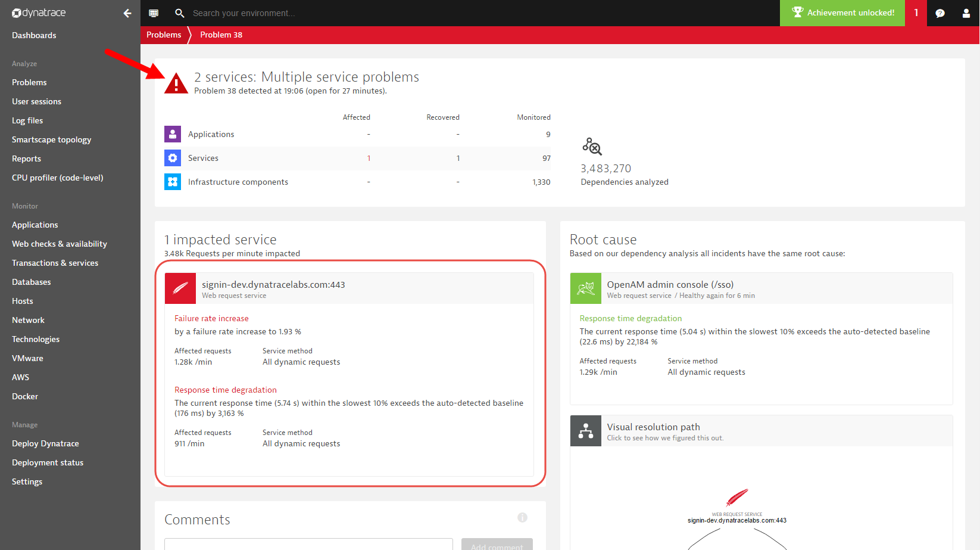The height and width of the screenshot is (550, 980).
Task: Open Log files page
Action: click(x=27, y=120)
